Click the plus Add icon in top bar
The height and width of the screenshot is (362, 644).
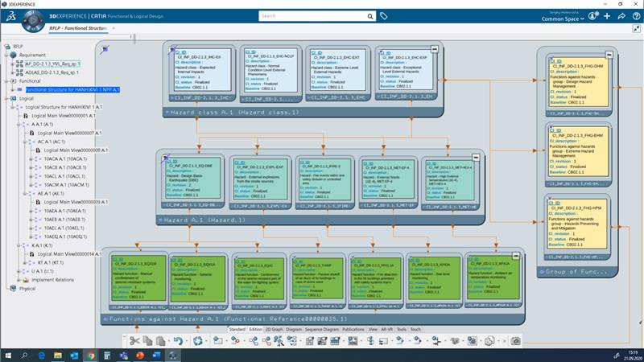tap(607, 16)
